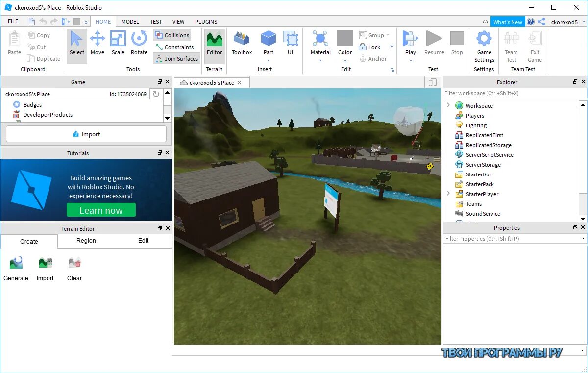Click the Resume button

point(434,44)
